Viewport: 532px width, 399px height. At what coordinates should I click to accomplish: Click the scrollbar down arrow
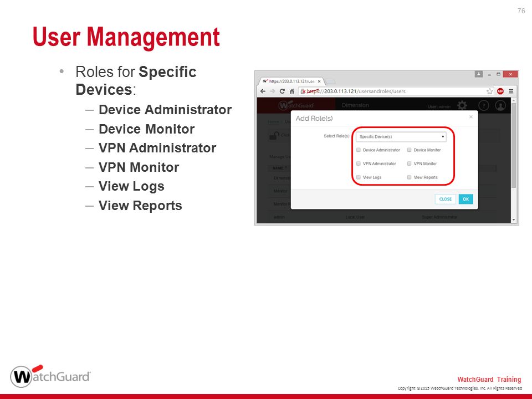[514, 220]
